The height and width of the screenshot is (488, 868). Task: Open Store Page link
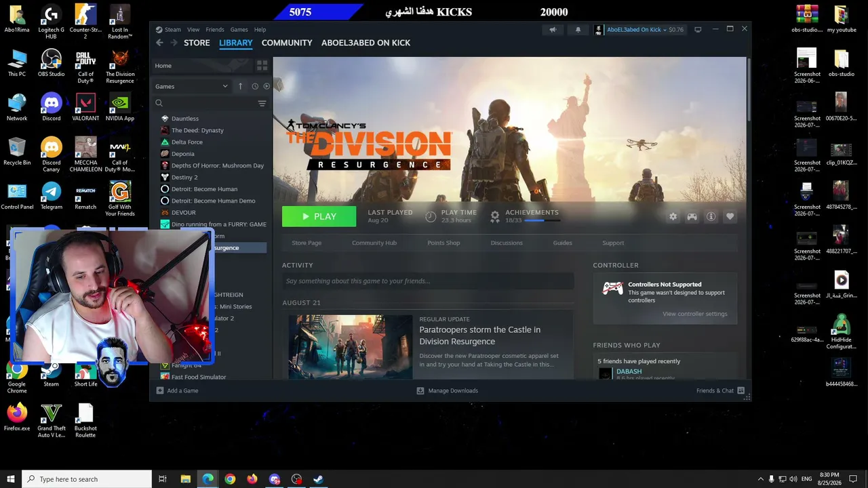pyautogui.click(x=307, y=243)
